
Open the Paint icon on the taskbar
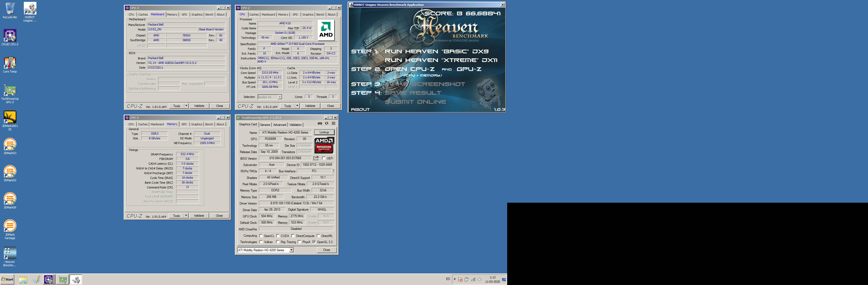click(x=36, y=280)
